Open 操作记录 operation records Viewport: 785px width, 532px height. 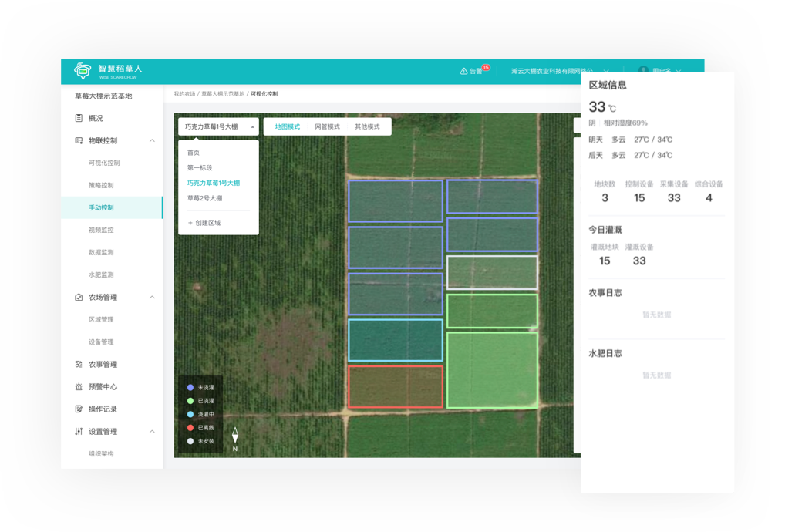pos(103,409)
